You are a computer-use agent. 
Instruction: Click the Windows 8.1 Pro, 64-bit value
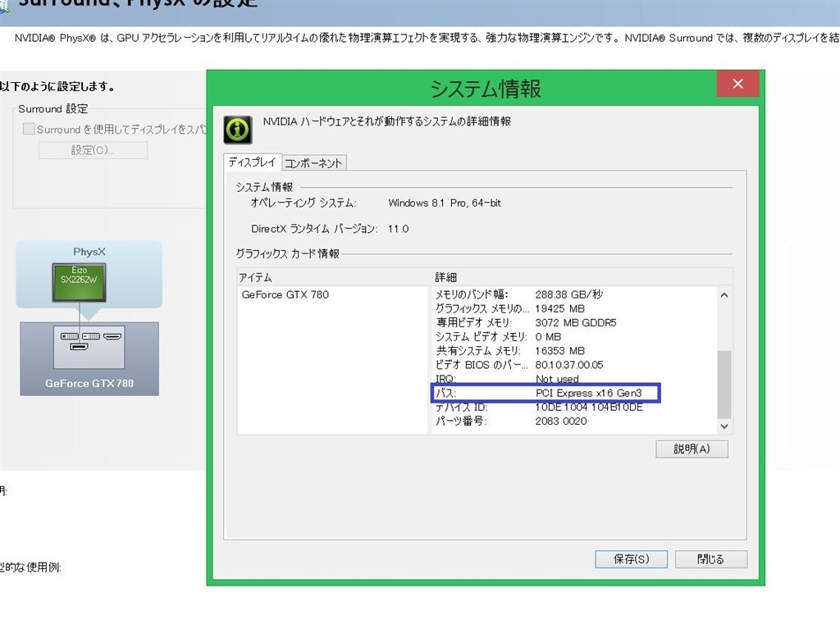click(x=445, y=203)
